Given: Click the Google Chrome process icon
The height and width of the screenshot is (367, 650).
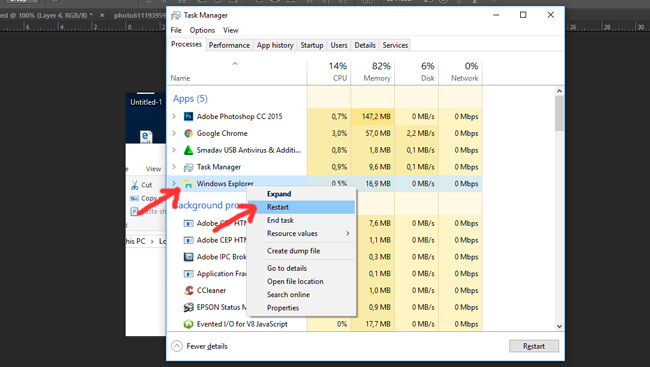Looking at the screenshot, I should click(x=188, y=133).
